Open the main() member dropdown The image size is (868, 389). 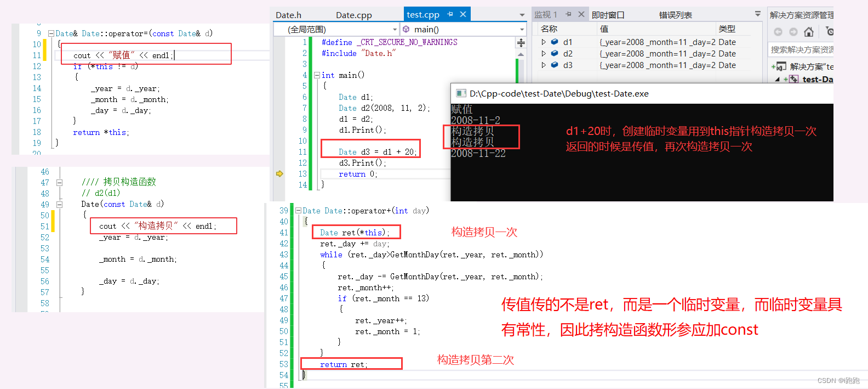click(463, 29)
